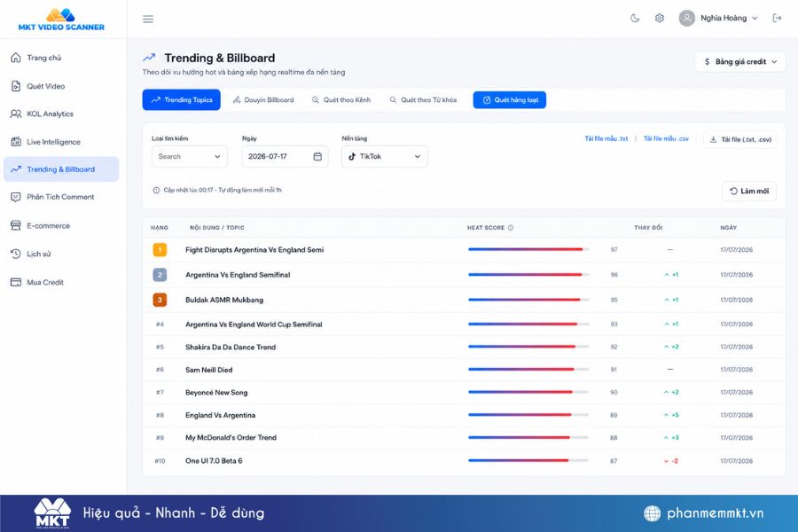Image resolution: width=798 pixels, height=532 pixels.
Task: Collapse the sidebar with the hamburger icon
Action: 148,20
